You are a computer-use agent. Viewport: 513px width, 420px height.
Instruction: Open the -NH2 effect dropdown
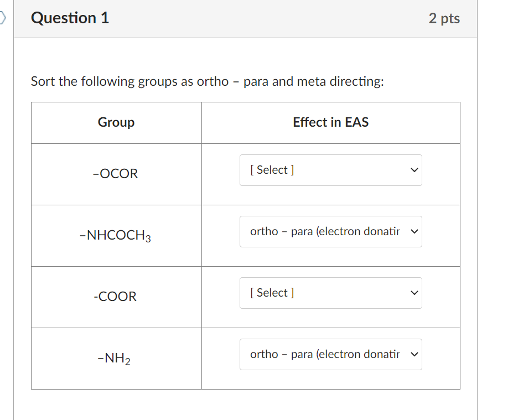pyautogui.click(x=330, y=354)
